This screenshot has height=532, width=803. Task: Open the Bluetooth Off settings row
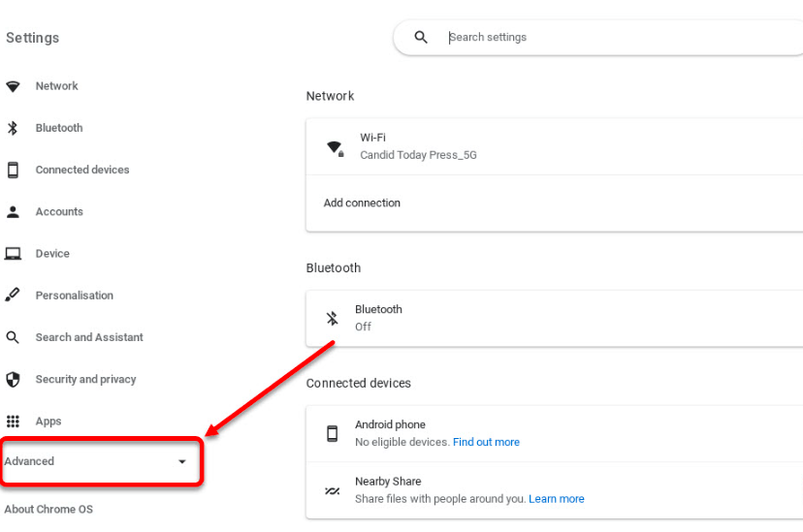(553, 318)
